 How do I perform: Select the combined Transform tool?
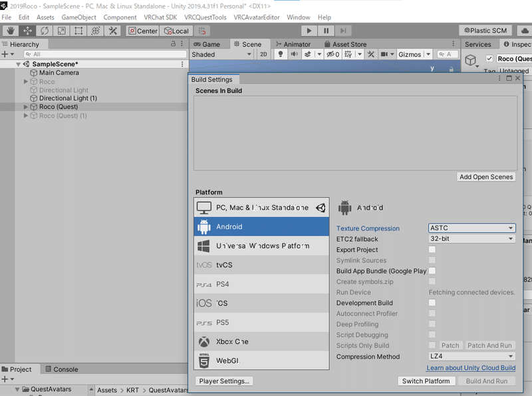point(95,31)
